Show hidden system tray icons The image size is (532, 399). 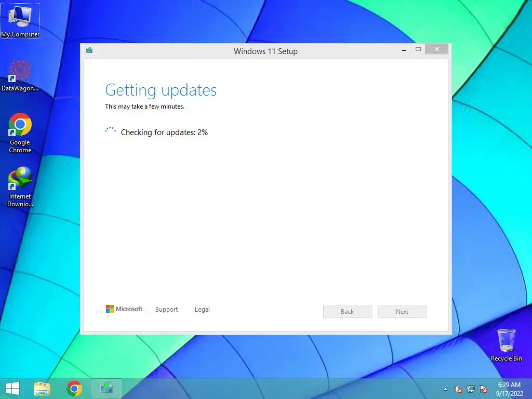click(x=445, y=389)
